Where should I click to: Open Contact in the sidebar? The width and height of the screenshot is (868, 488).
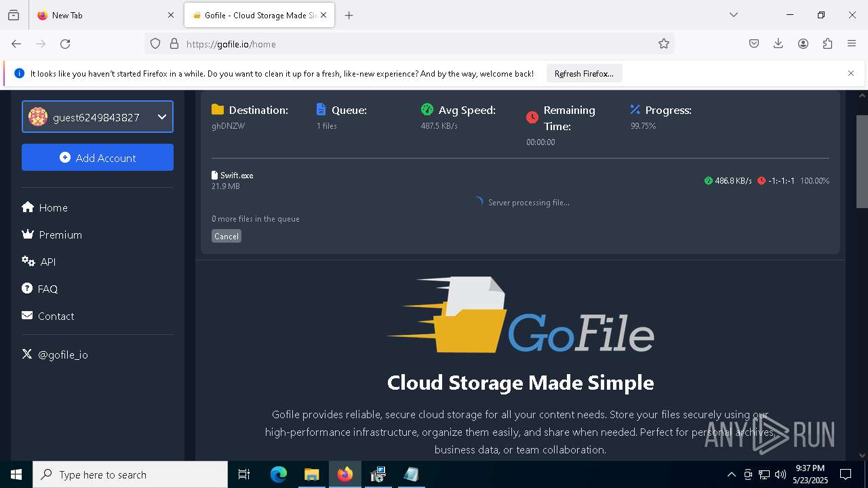(48, 316)
